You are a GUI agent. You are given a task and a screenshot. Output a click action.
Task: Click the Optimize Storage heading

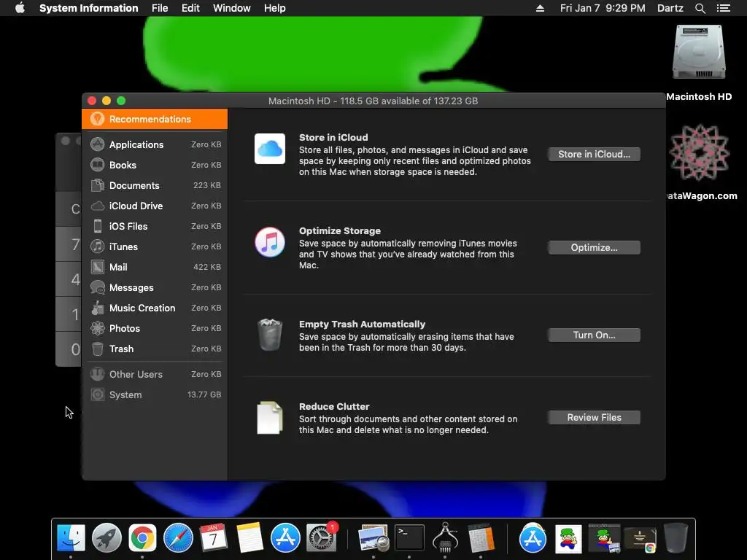340,231
